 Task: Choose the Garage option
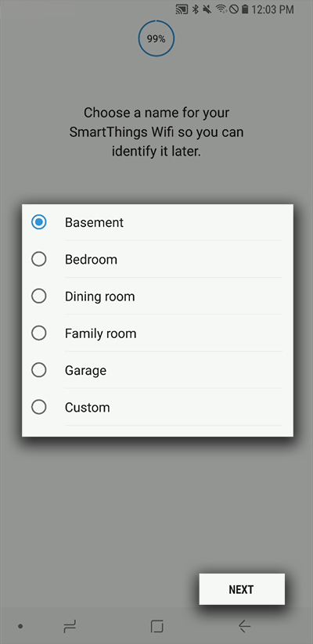pyautogui.click(x=157, y=370)
